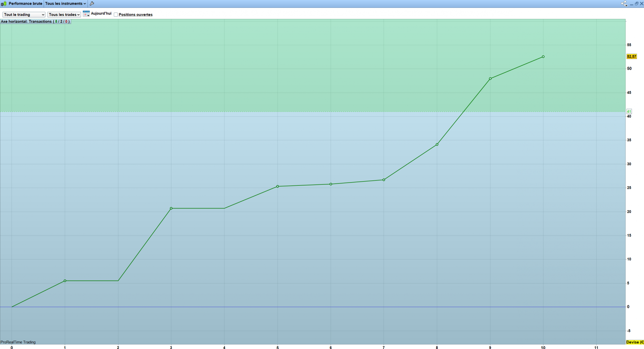Viewport: 644px width, 349px height.
Task: Click the ProRealTime Trading text
Action: pos(18,342)
